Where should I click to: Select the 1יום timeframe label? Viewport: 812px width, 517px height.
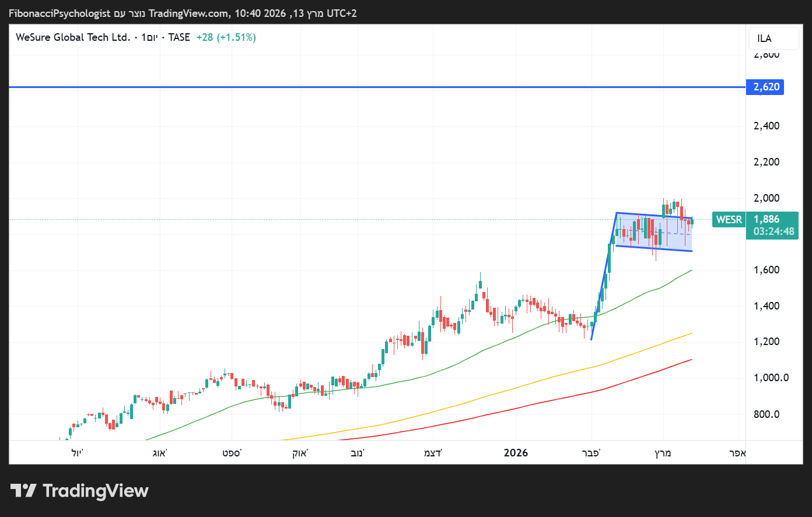[x=149, y=37]
